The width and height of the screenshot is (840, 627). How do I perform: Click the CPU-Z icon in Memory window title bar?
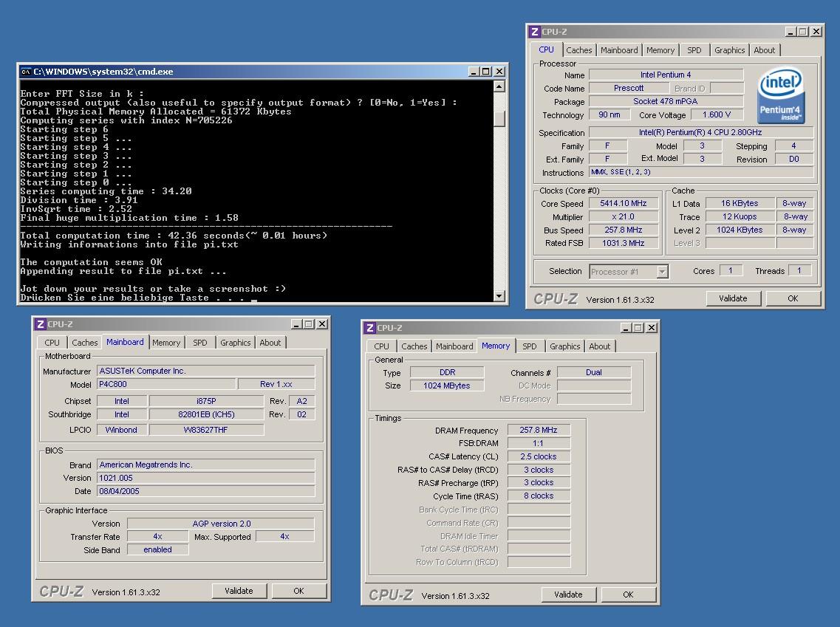(369, 328)
